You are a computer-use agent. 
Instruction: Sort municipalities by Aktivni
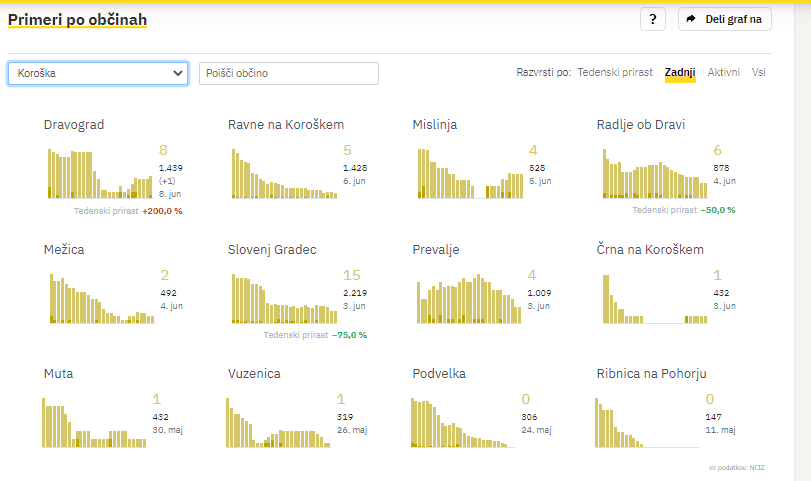click(x=723, y=73)
